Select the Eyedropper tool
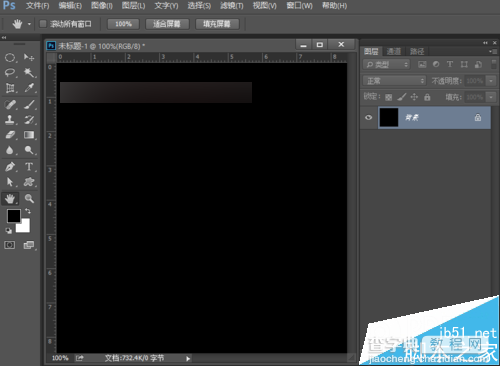Screen dimensions: 500x366 (x=29, y=88)
